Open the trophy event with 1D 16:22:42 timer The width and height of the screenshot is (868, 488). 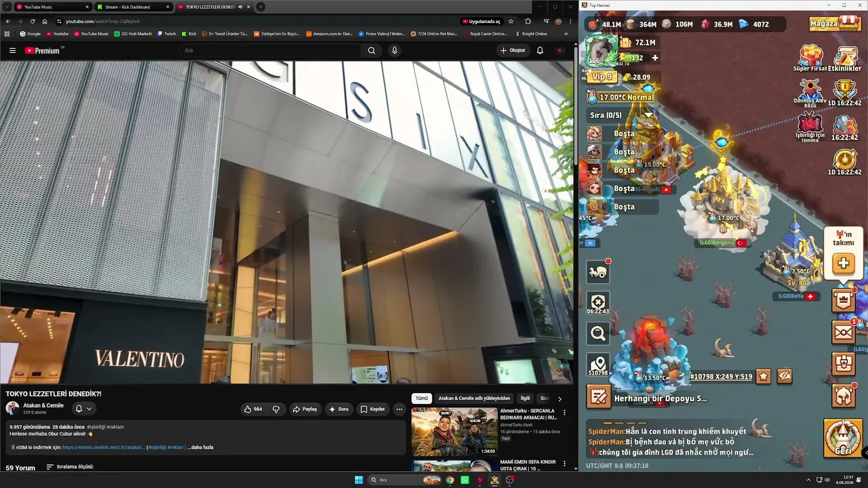tap(845, 94)
